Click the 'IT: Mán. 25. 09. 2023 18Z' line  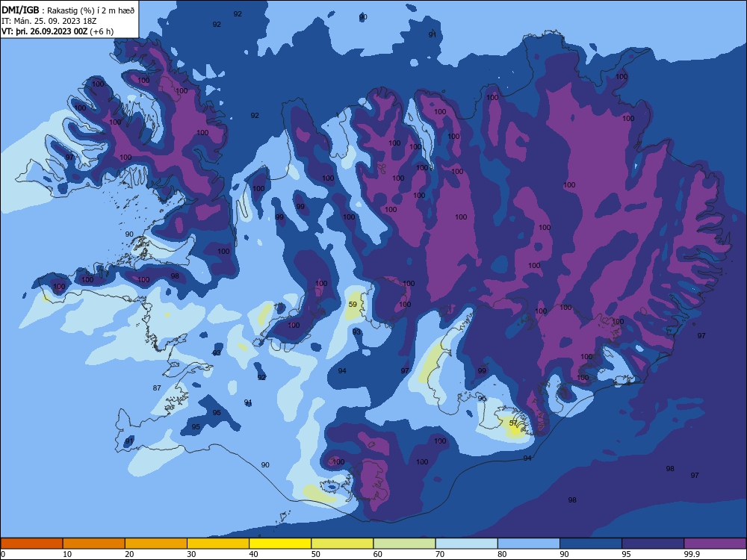49,21
